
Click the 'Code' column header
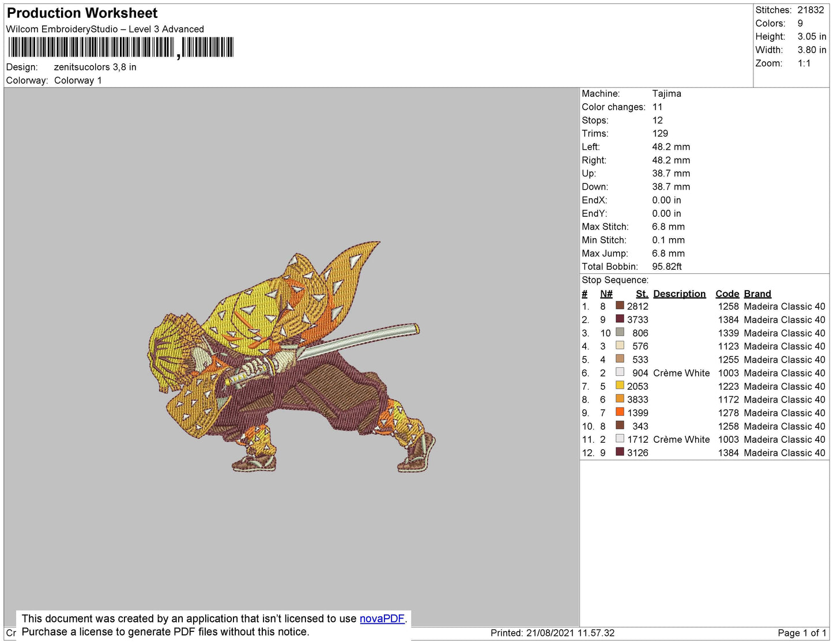click(x=727, y=293)
